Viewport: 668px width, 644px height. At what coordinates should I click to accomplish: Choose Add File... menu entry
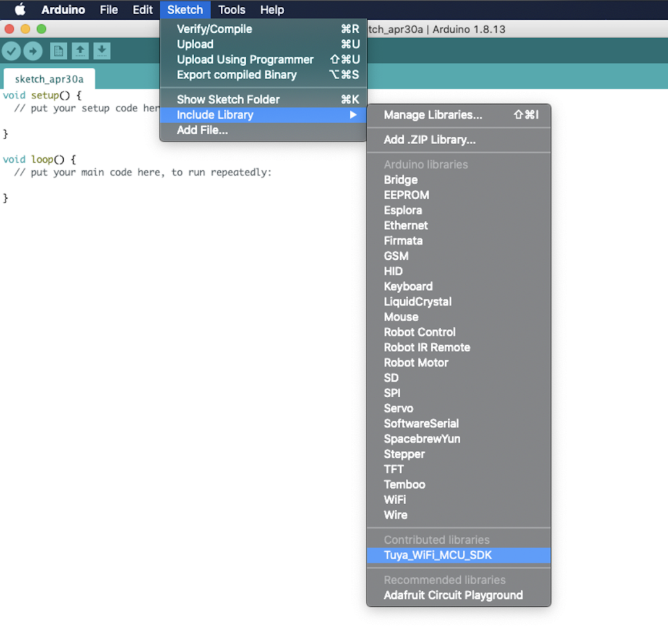pos(263,130)
